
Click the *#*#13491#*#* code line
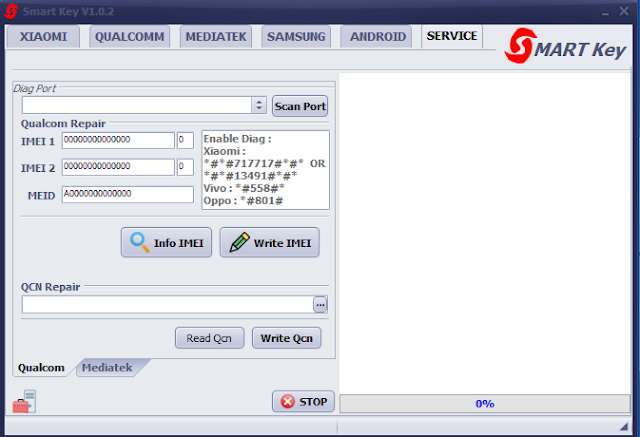(250, 176)
